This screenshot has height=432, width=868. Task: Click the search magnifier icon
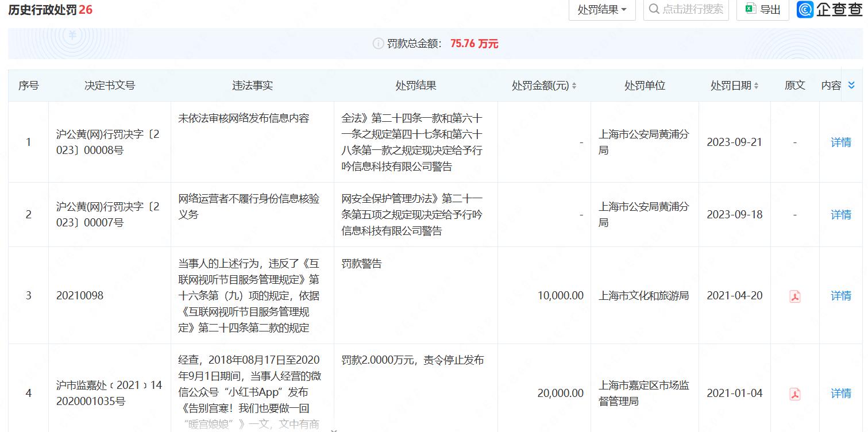point(654,9)
